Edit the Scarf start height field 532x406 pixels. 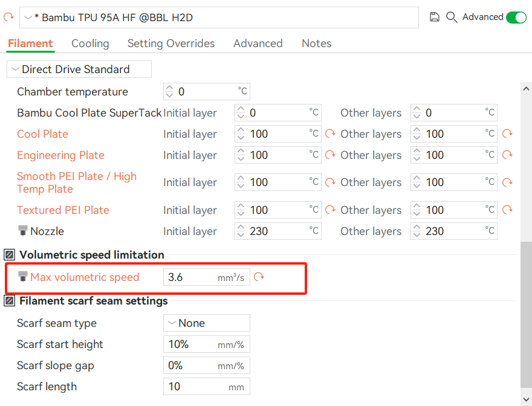tap(207, 344)
